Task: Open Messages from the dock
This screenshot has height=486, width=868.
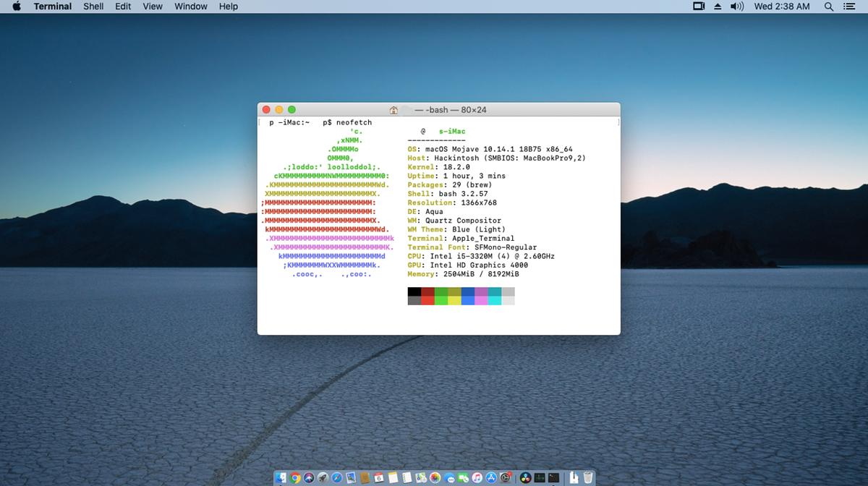Action: pyautogui.click(x=449, y=477)
